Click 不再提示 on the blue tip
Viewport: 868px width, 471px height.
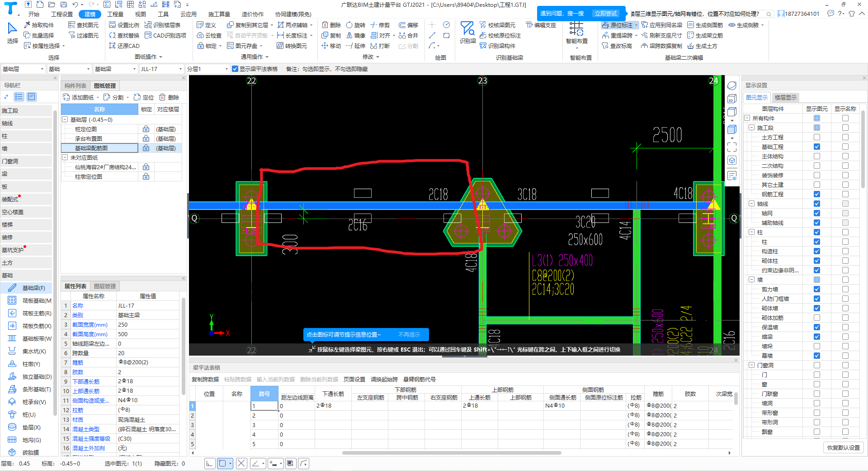tap(409, 335)
